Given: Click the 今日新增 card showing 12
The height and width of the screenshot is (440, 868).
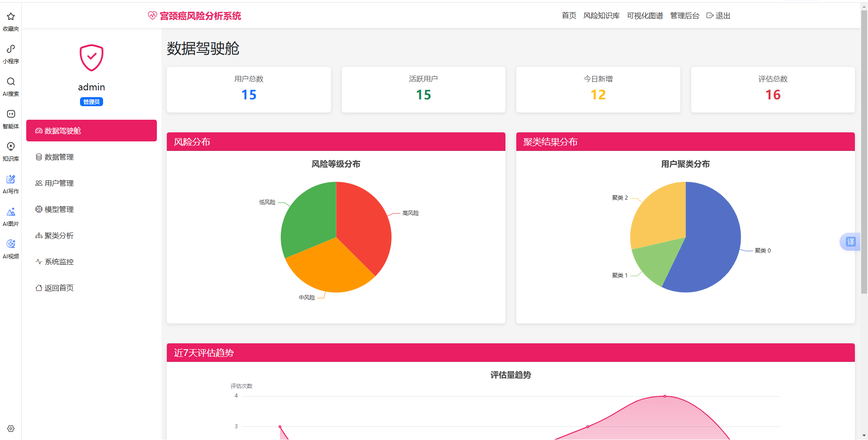Looking at the screenshot, I should [x=598, y=89].
